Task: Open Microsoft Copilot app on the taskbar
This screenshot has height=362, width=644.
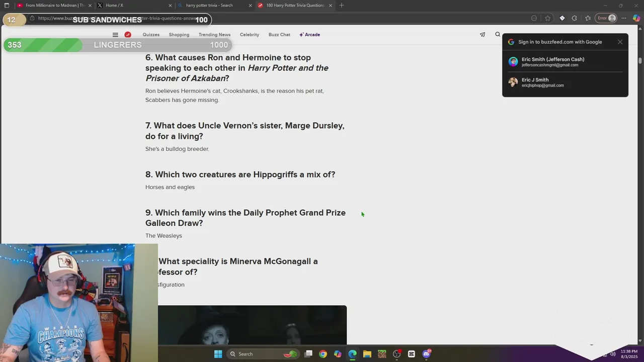Action: coord(338,354)
